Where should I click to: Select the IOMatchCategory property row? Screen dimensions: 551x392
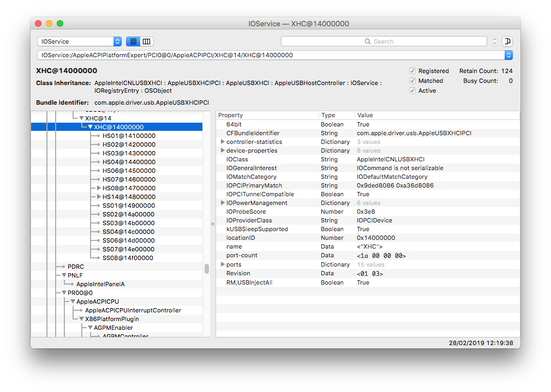[x=368, y=177]
